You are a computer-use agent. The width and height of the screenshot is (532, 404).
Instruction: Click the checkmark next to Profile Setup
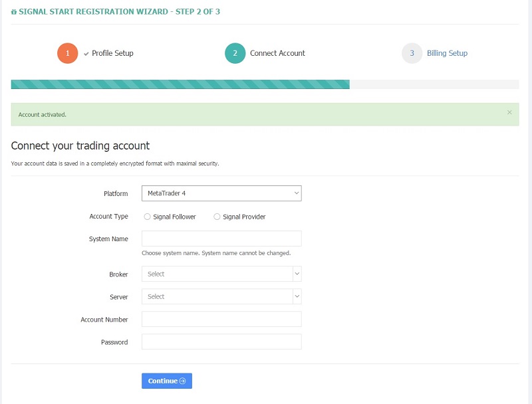tap(86, 54)
